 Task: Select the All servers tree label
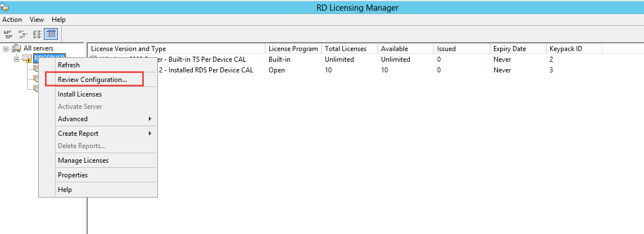click(x=39, y=48)
